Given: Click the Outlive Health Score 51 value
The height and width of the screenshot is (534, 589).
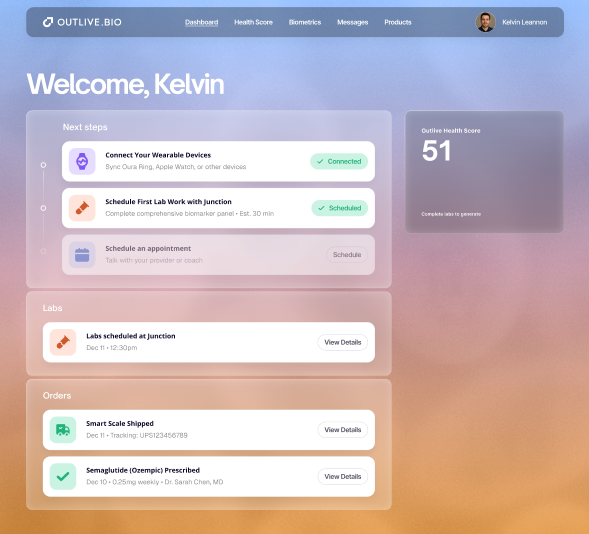Looking at the screenshot, I should tap(436, 151).
